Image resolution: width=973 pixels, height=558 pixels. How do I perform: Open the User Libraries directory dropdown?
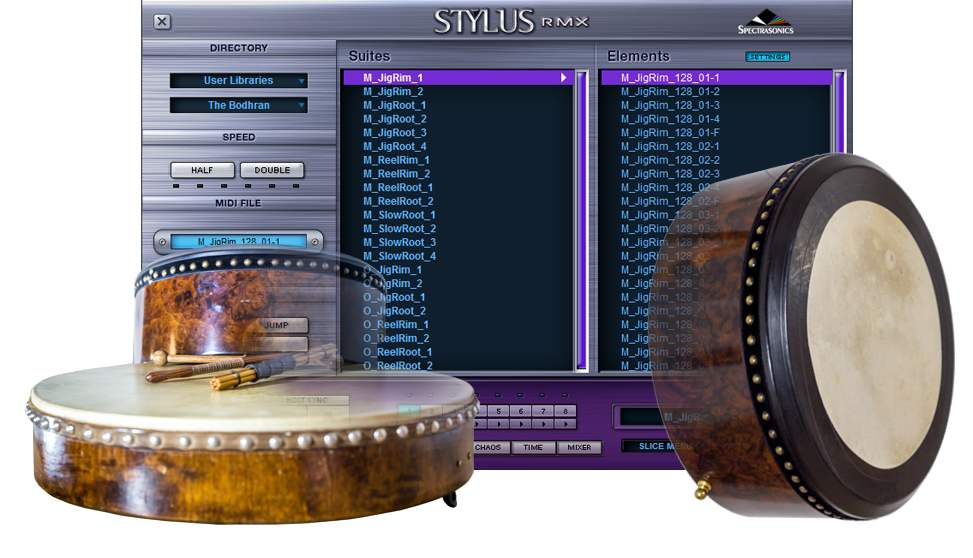(239, 81)
